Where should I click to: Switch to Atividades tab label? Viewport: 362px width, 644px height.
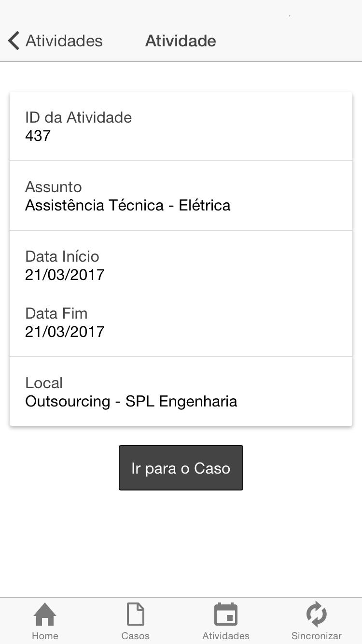point(226,636)
